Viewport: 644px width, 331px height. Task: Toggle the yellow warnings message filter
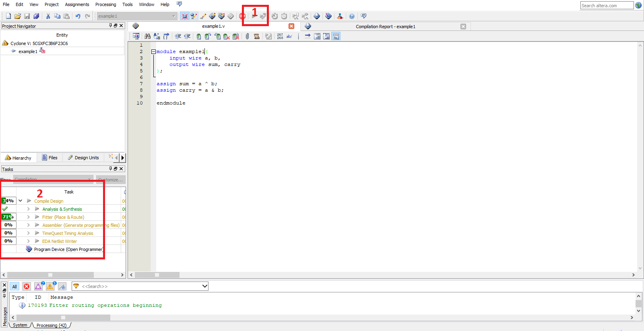(50, 286)
